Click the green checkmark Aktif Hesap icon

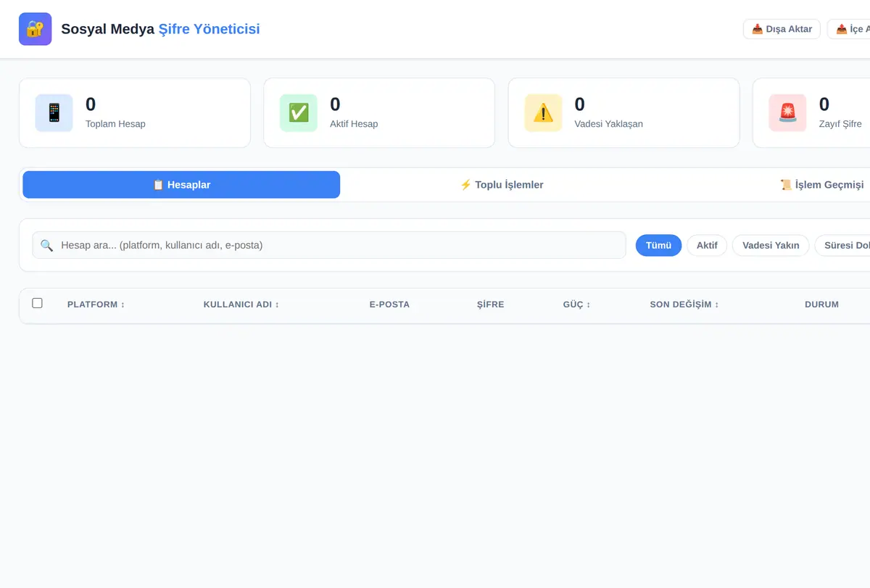(299, 113)
